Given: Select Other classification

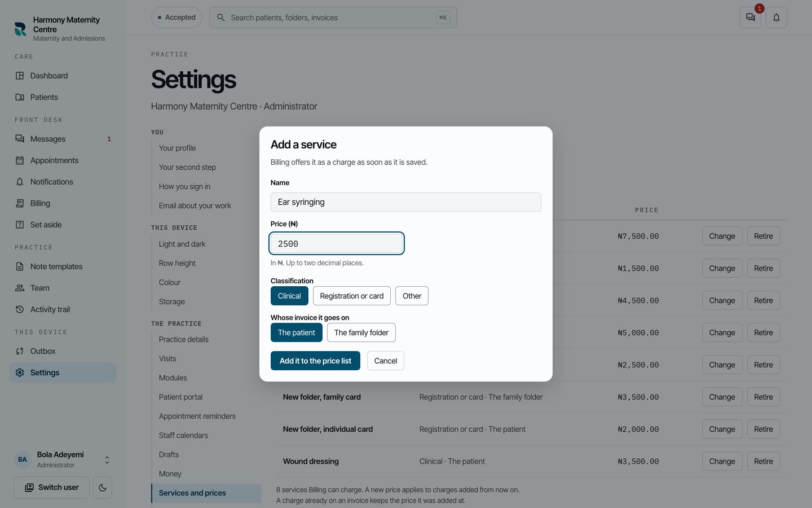Looking at the screenshot, I should coord(412,296).
